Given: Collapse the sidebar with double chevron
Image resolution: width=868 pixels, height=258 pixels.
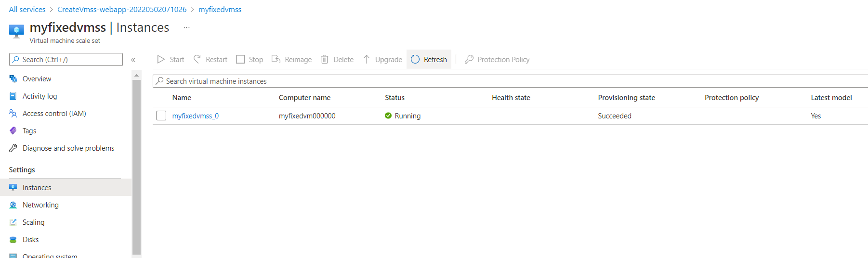Looking at the screenshot, I should 133,60.
